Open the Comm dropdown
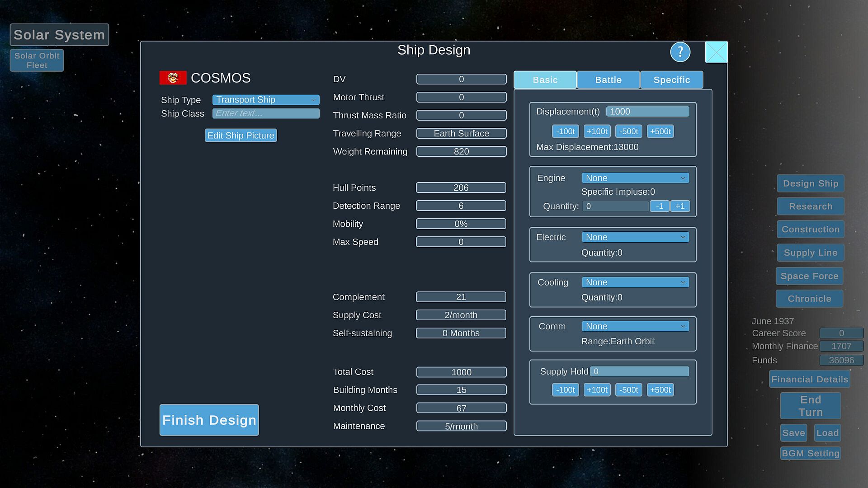This screenshot has height=488, width=868. [x=635, y=326]
